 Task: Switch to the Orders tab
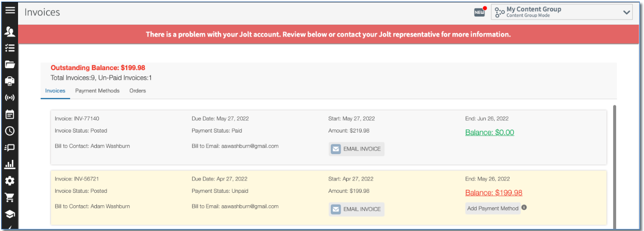(138, 91)
